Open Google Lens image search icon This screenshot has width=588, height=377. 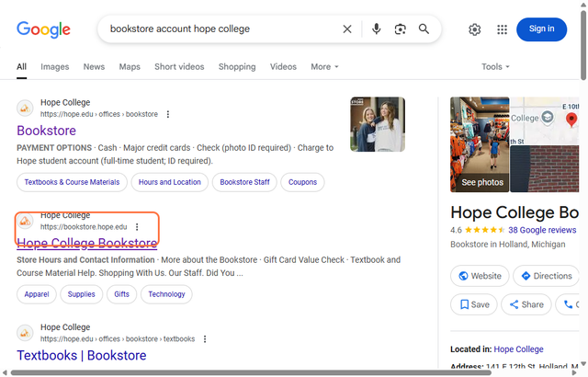click(x=401, y=29)
